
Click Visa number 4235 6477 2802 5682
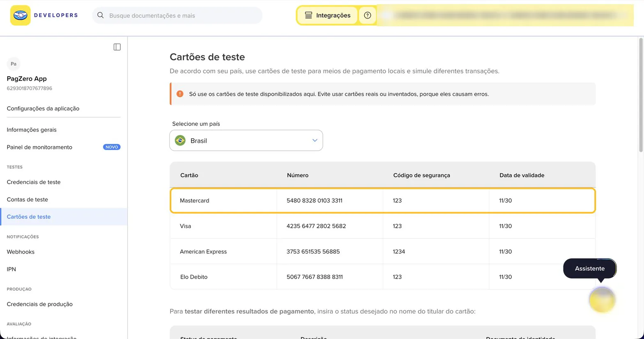[316, 226]
